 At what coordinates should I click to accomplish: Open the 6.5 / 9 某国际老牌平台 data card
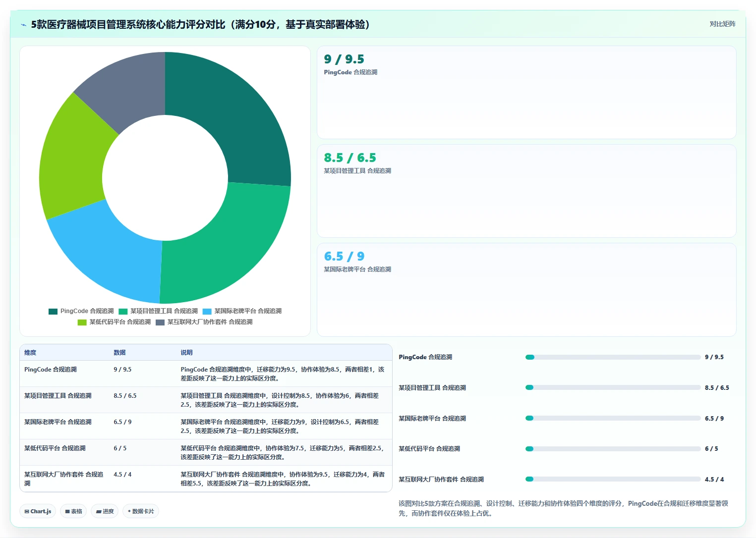tap(526, 289)
